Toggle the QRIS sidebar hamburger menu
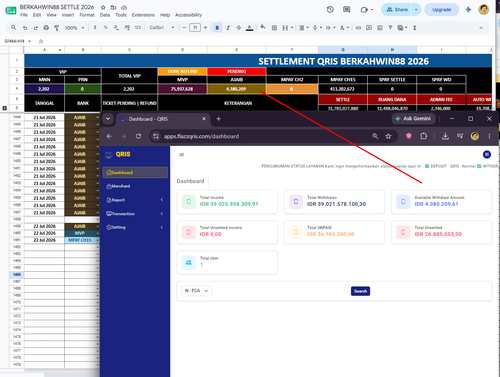 click(x=182, y=154)
